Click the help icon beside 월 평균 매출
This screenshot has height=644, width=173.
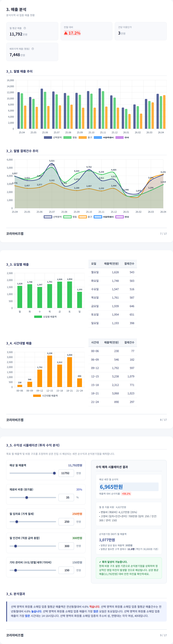point(25,28)
